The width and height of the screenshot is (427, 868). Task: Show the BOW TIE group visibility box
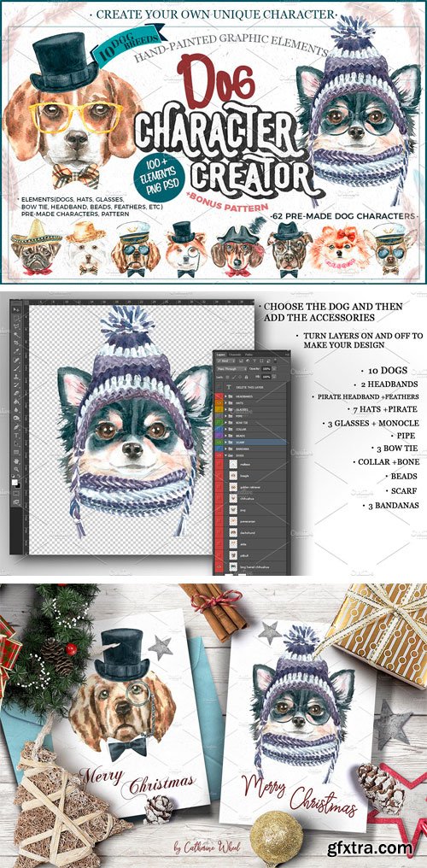point(219,422)
